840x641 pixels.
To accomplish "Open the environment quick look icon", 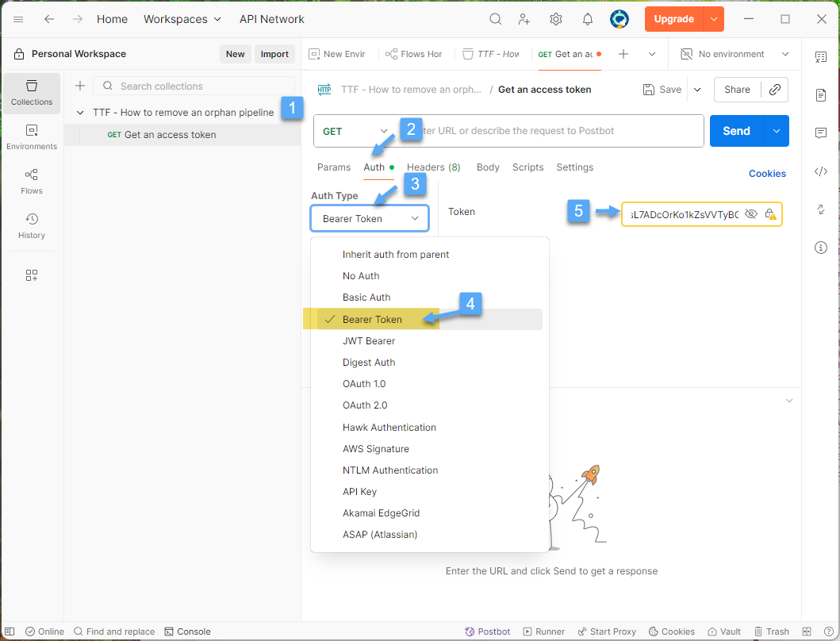I will point(821,57).
